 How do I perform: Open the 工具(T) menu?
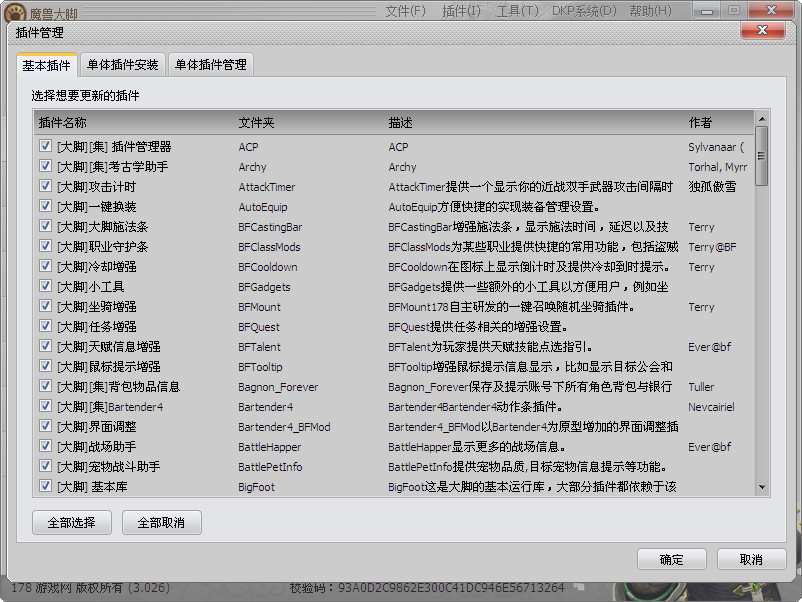(514, 10)
